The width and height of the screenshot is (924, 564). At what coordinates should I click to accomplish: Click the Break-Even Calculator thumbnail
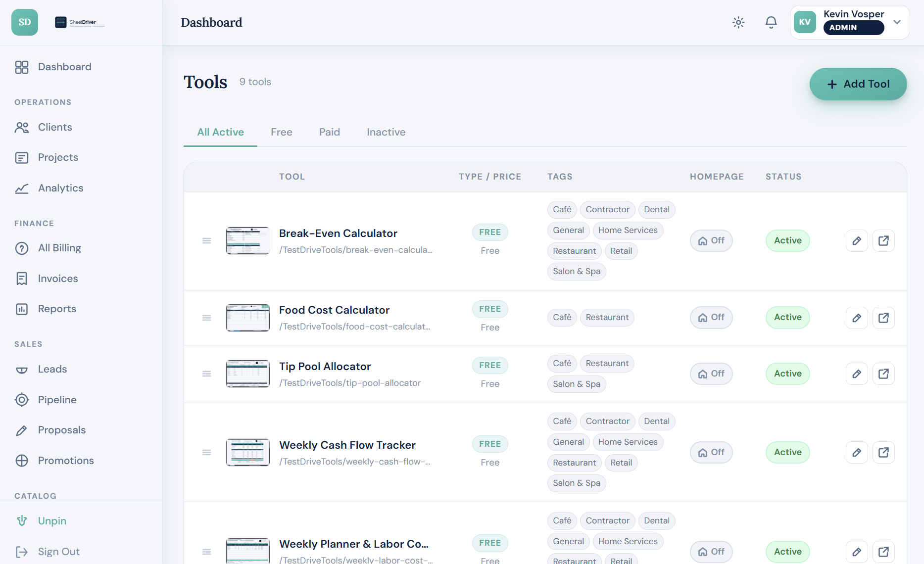pos(248,241)
